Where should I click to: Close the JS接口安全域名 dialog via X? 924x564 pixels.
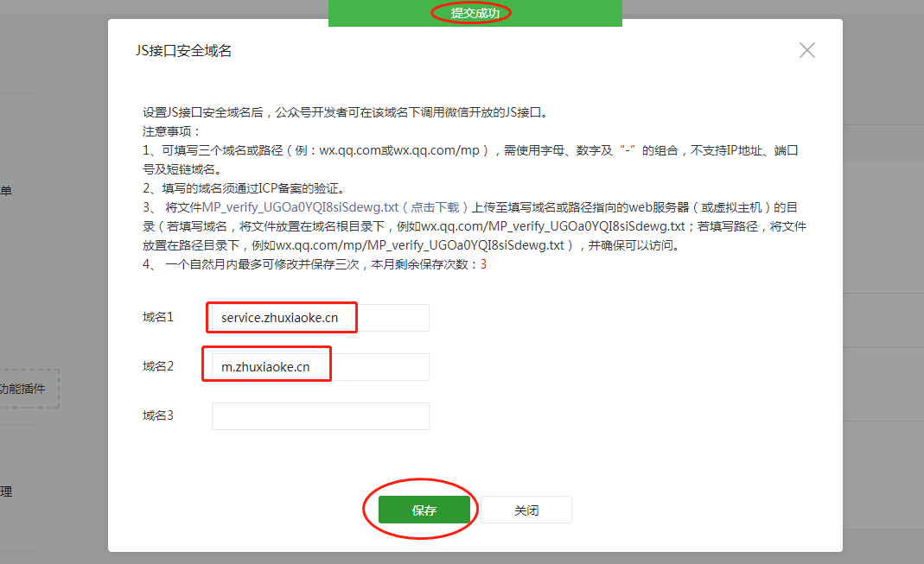tap(806, 50)
